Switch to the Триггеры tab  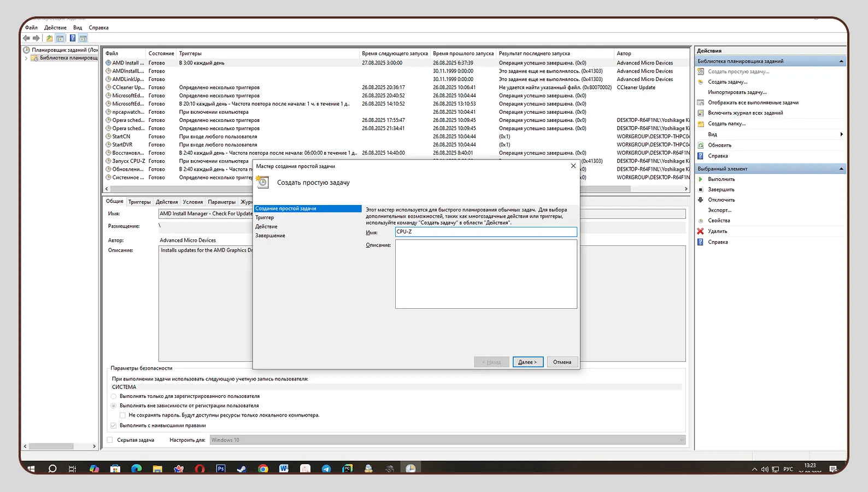(139, 202)
